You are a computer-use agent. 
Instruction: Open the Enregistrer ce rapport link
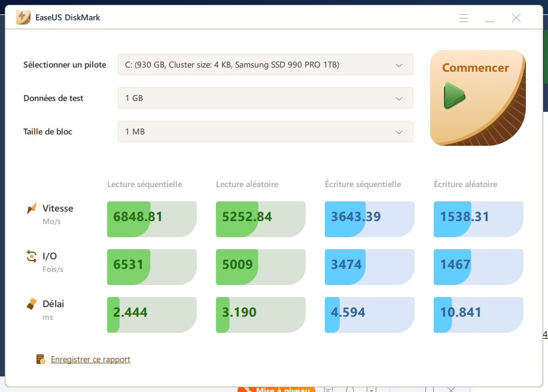(90, 359)
